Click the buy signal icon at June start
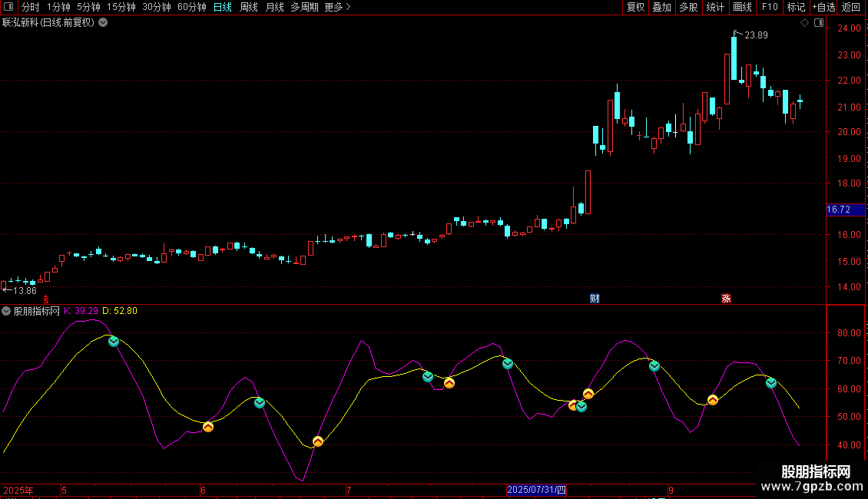The height and width of the screenshot is (499, 868). pyautogui.click(x=208, y=427)
